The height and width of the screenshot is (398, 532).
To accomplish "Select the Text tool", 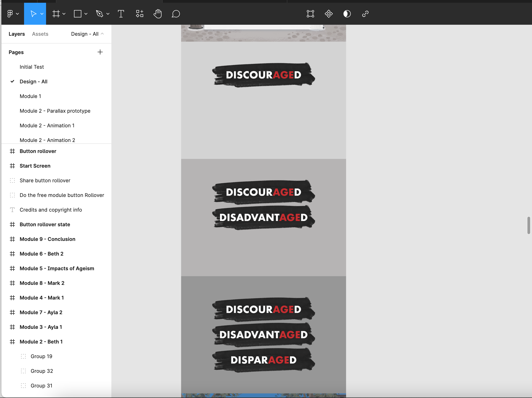I will (x=121, y=14).
